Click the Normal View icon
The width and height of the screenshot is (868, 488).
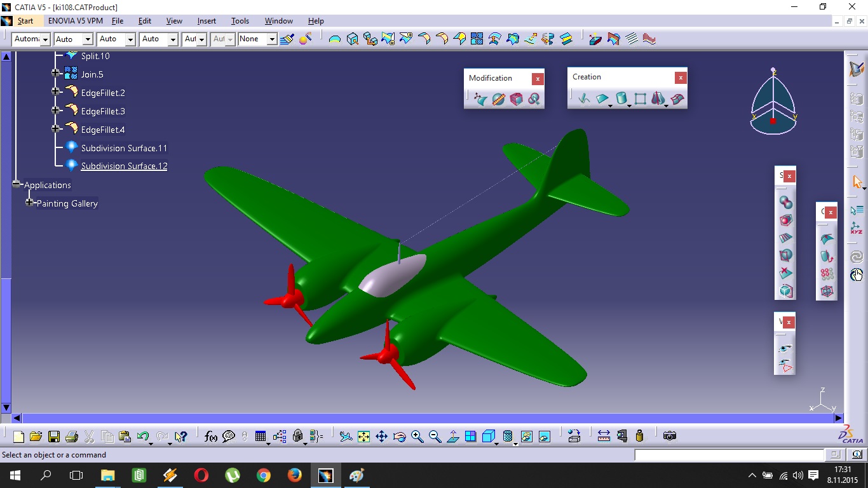point(452,437)
